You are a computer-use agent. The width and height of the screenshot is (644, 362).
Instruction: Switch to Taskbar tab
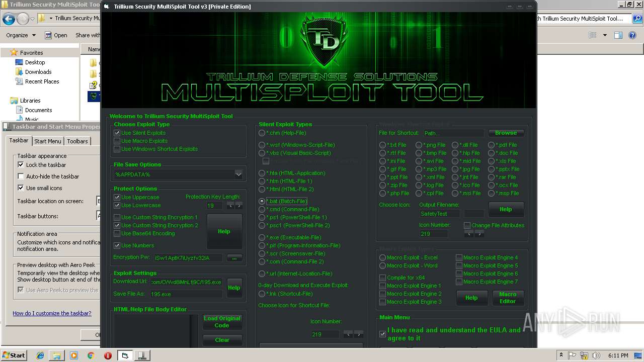pos(19,140)
